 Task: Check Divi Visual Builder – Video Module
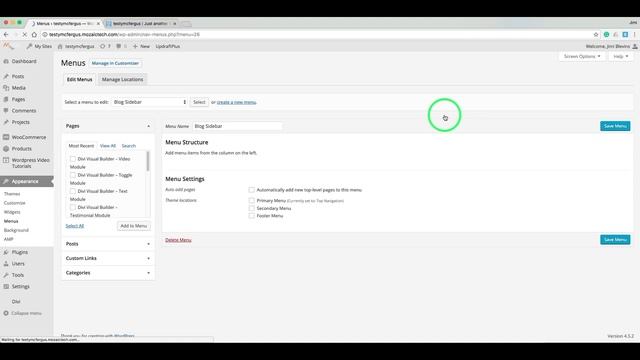point(73,159)
